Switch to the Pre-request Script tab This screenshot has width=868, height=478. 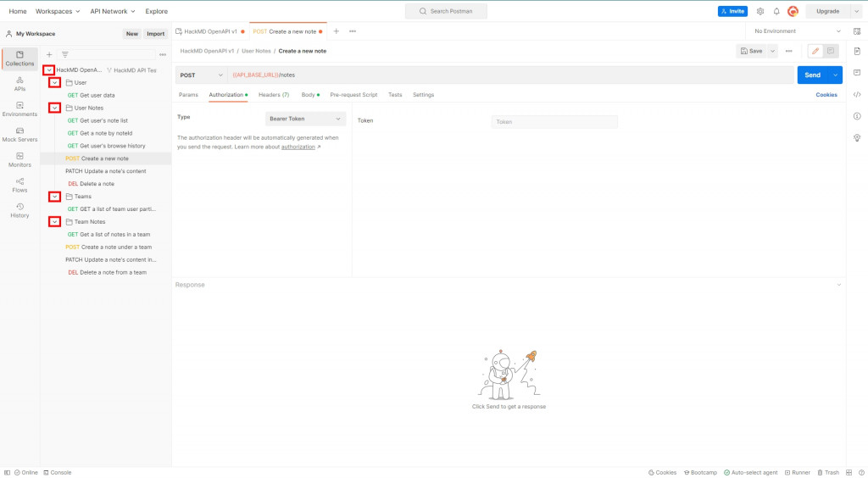353,95
